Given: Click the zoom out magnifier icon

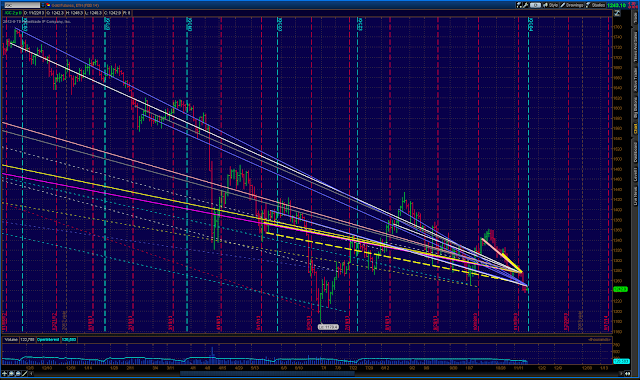Looking at the screenshot, I should pyautogui.click(x=18, y=373).
